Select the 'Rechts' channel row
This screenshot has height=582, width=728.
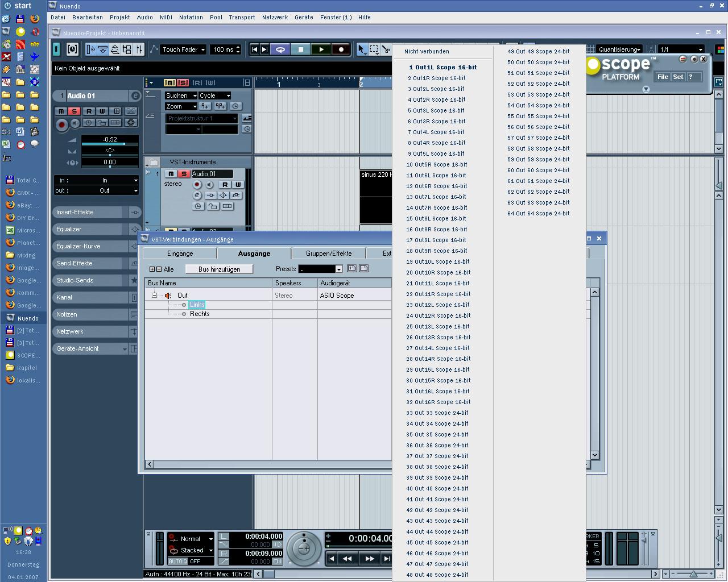(200, 314)
